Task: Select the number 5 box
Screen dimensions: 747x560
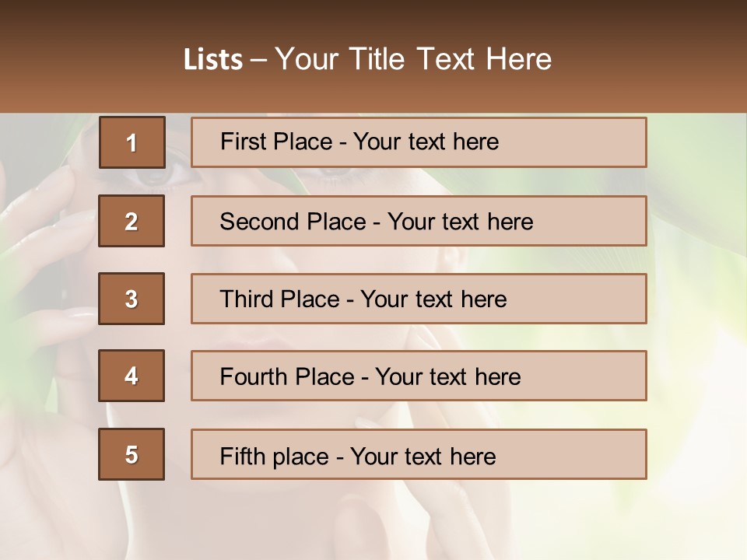Action: pyautogui.click(x=132, y=454)
